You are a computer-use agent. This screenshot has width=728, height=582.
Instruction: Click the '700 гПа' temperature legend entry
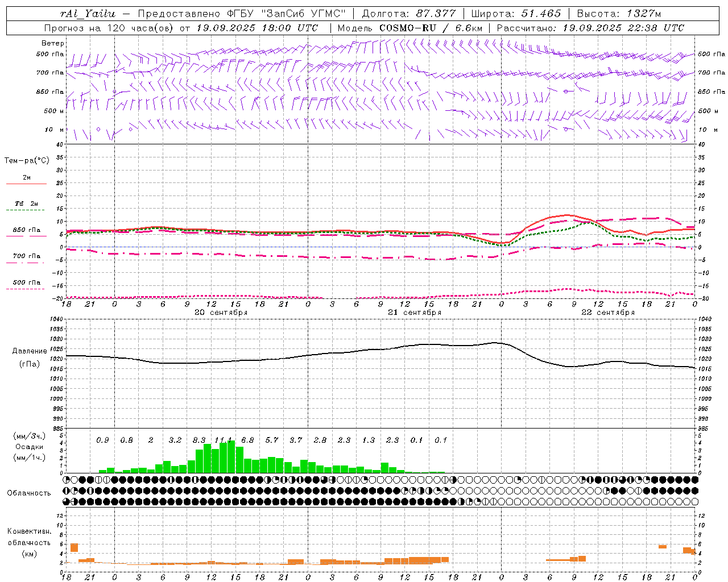click(27, 256)
